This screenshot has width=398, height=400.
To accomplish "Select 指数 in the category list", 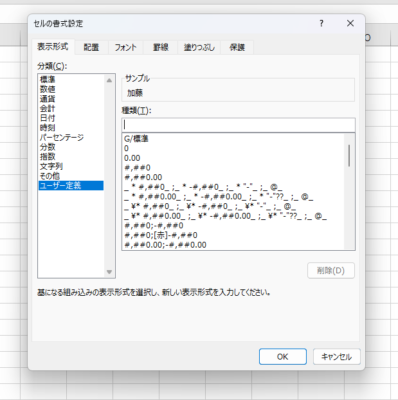I will point(71,157).
